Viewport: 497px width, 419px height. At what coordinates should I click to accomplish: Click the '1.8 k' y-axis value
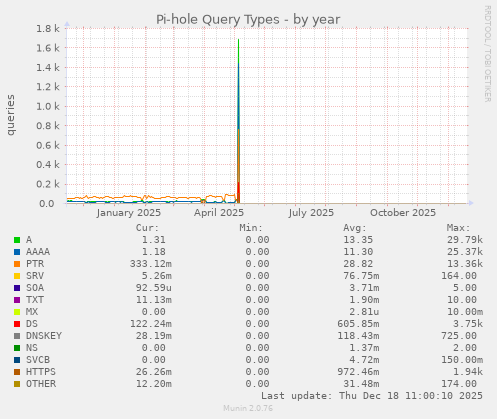coord(48,29)
